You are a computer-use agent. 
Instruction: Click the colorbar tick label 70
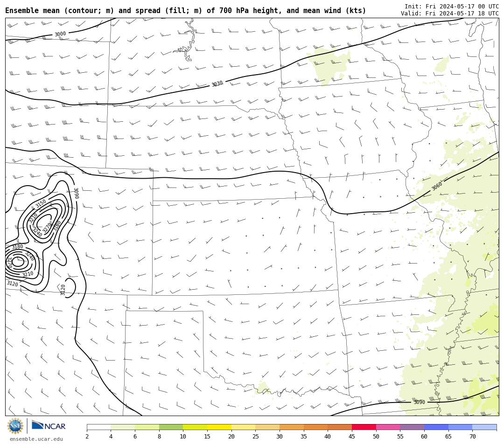(472, 436)
